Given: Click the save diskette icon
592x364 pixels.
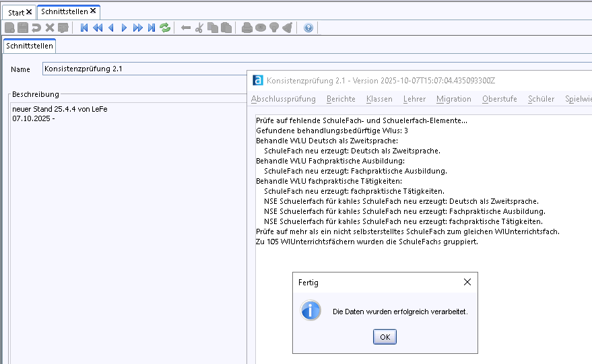Looking at the screenshot, I should click(x=23, y=28).
